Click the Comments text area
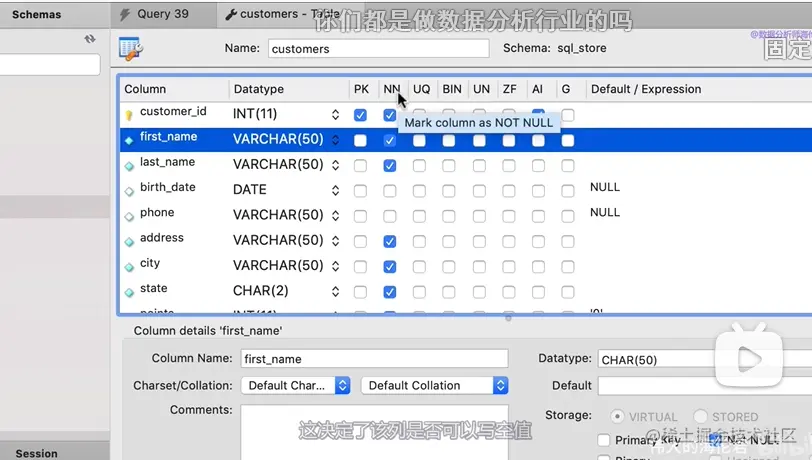Screen dimensions: 812x460 coord(374,432)
